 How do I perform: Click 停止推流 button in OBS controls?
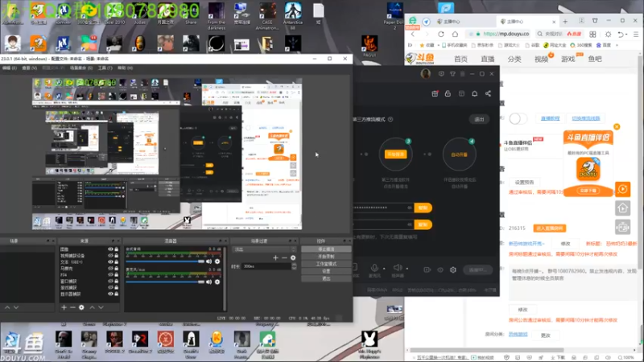tap(326, 249)
